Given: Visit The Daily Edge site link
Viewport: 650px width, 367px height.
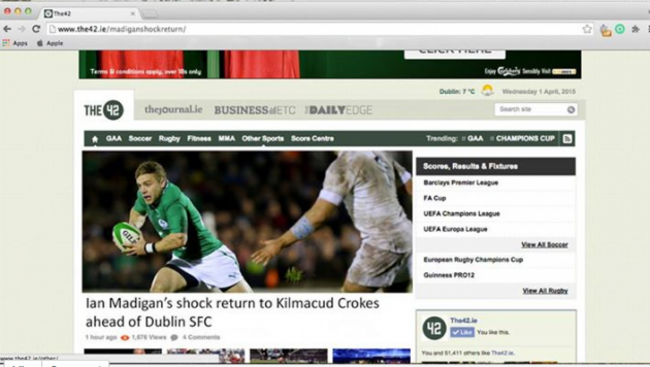Looking at the screenshot, I should coord(339,110).
